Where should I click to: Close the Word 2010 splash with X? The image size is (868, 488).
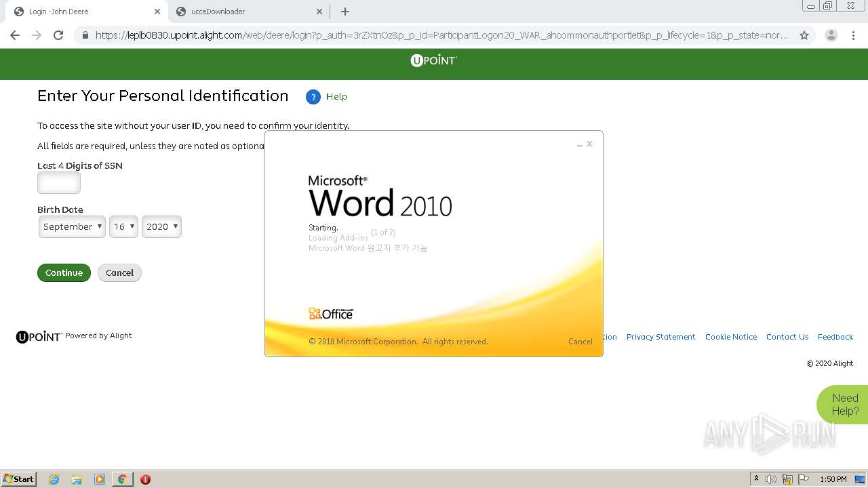point(589,144)
